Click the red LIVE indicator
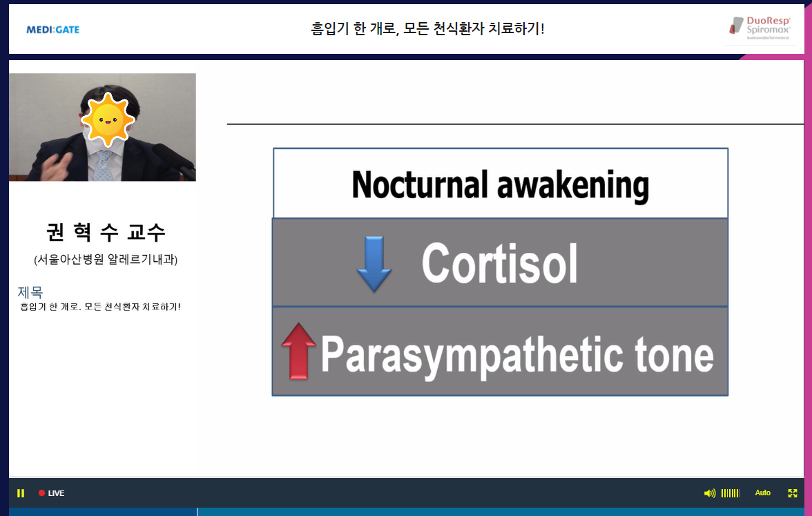Image resolution: width=812 pixels, height=516 pixels. (52, 493)
